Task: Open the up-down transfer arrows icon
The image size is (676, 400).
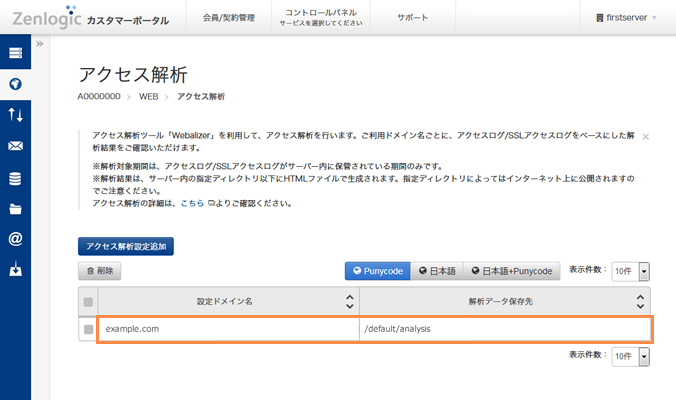Action: tap(15, 115)
